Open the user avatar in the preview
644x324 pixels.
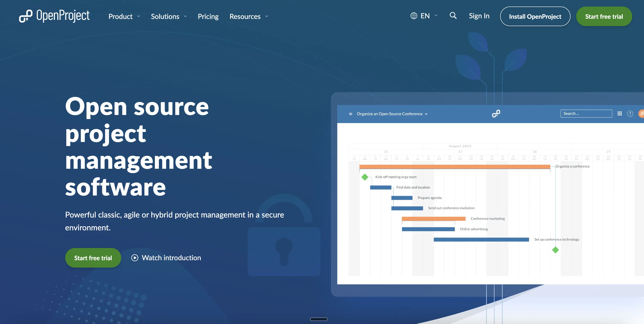(x=641, y=114)
